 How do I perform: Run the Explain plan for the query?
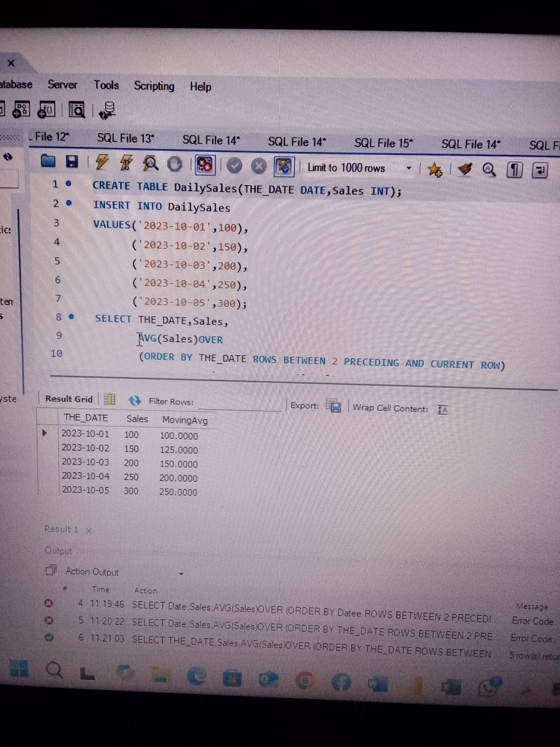click(x=150, y=165)
